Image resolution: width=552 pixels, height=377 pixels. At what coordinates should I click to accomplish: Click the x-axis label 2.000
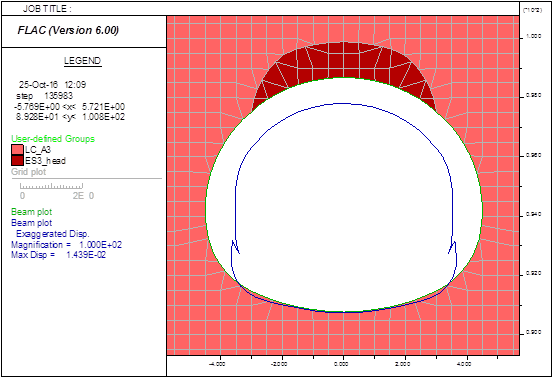[x=403, y=364]
